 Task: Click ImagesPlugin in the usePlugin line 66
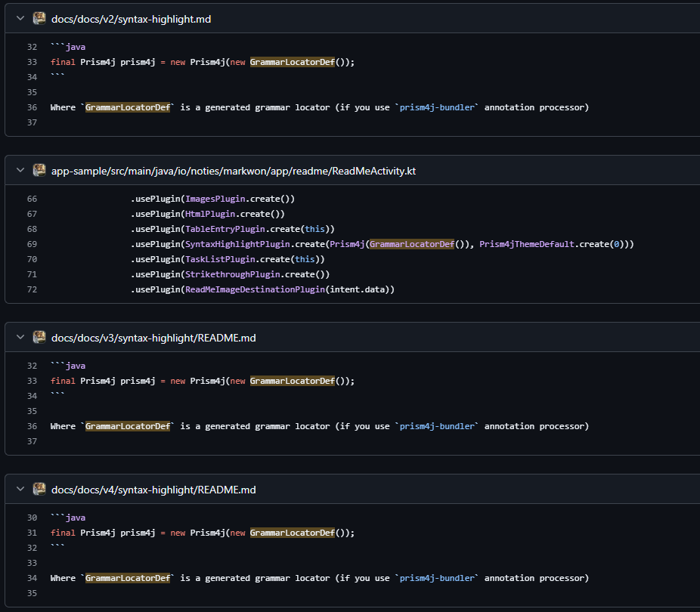(215, 199)
